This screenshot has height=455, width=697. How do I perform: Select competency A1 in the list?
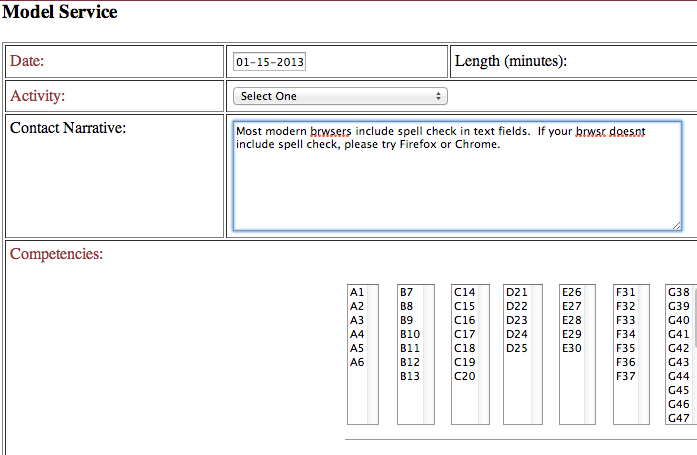pyautogui.click(x=357, y=292)
